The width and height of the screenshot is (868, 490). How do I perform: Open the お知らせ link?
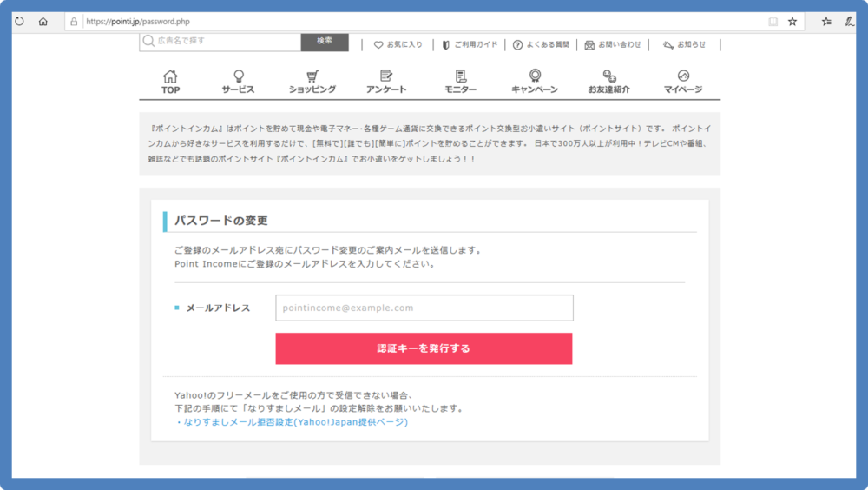tap(692, 45)
